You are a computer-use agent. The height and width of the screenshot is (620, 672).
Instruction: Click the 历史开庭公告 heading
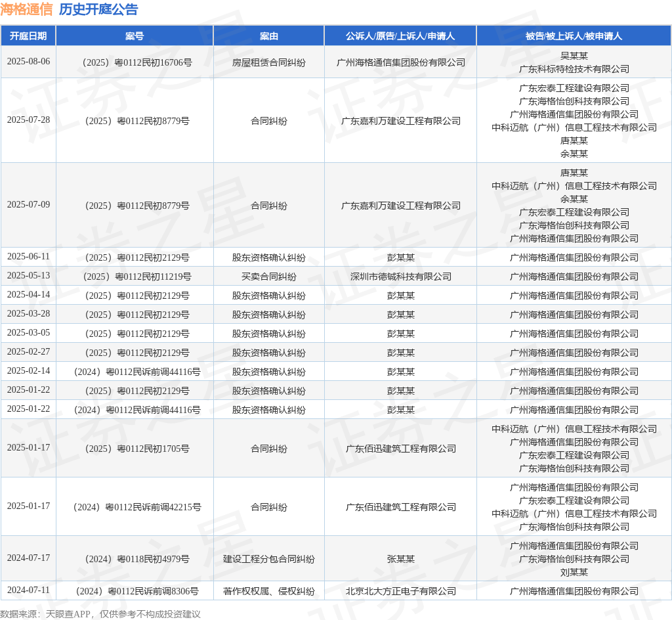tap(98, 9)
